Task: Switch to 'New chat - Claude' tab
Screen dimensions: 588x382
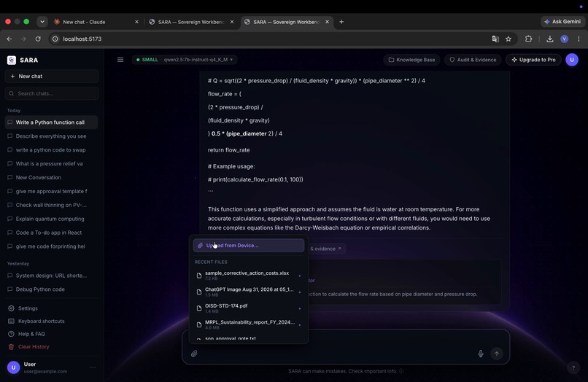Action: [x=96, y=22]
